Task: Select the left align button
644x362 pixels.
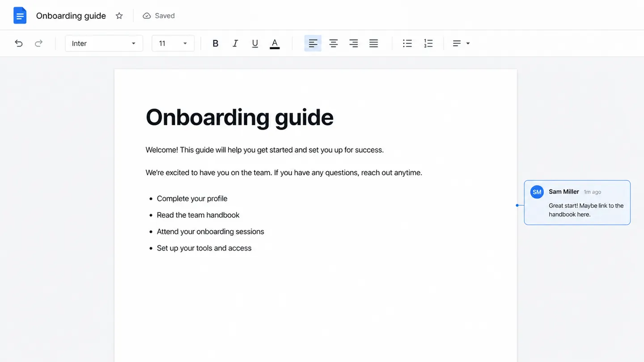Action: 313,43
